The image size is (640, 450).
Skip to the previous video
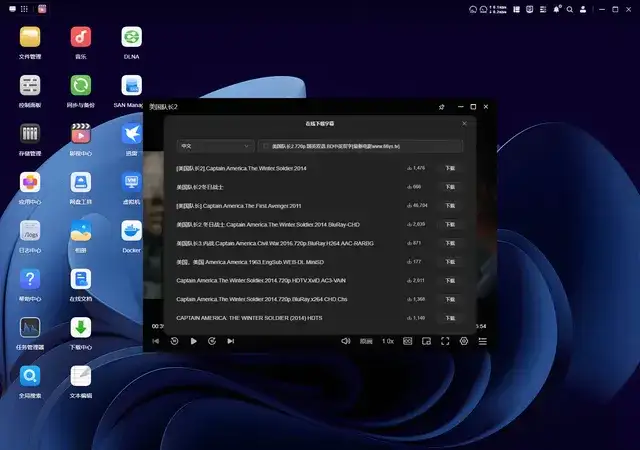156,341
